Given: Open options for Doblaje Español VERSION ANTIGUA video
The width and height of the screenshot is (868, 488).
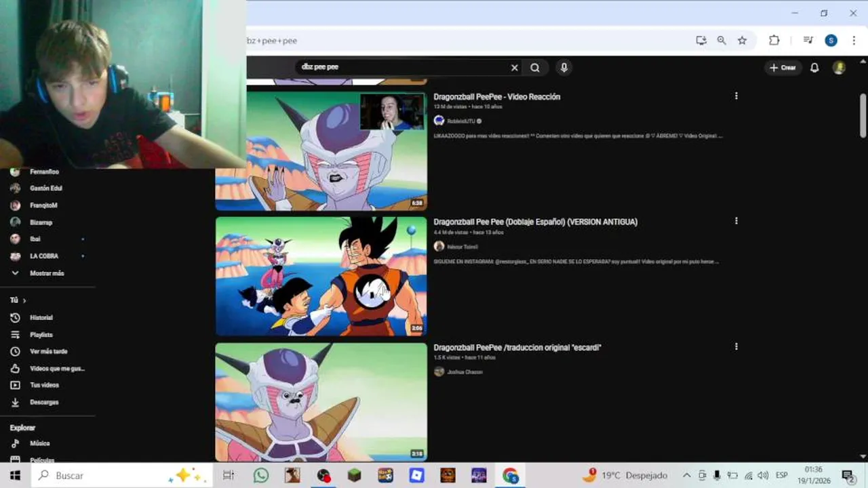Looking at the screenshot, I should 736,221.
